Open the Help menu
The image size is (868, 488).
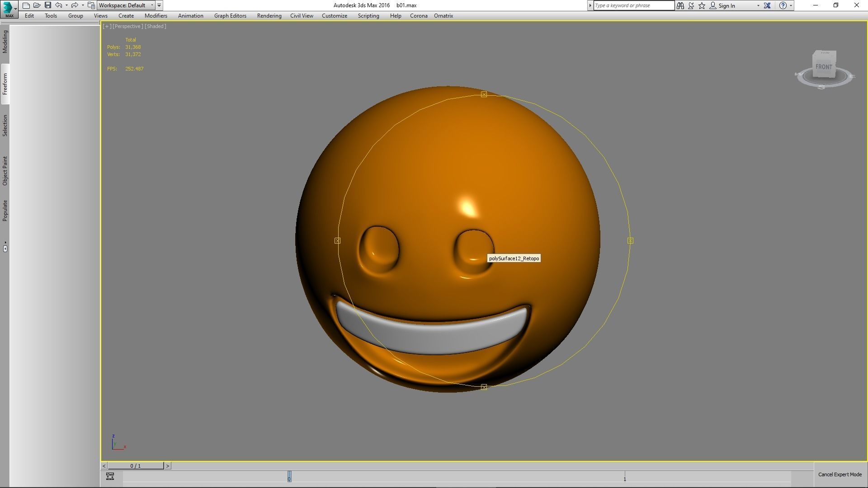(x=396, y=16)
